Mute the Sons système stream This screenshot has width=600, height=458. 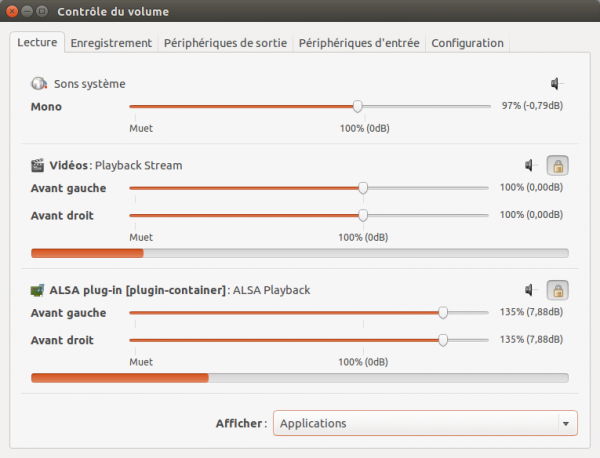click(x=556, y=84)
